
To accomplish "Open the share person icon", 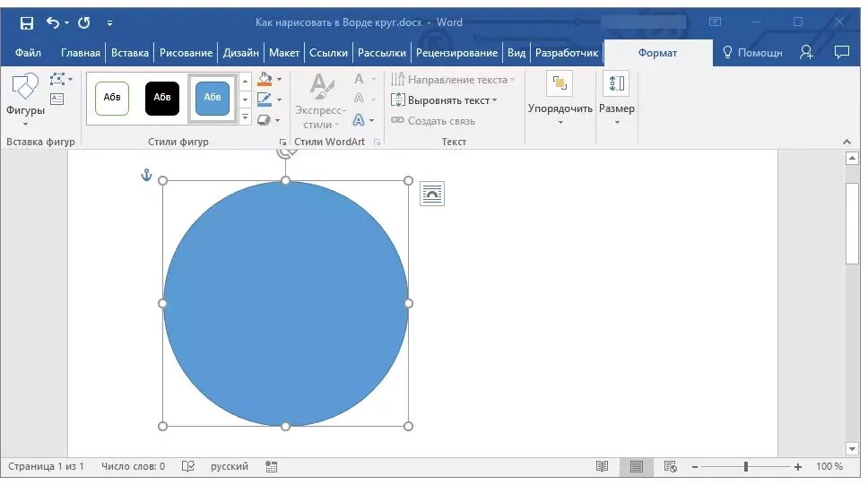I will pyautogui.click(x=806, y=53).
